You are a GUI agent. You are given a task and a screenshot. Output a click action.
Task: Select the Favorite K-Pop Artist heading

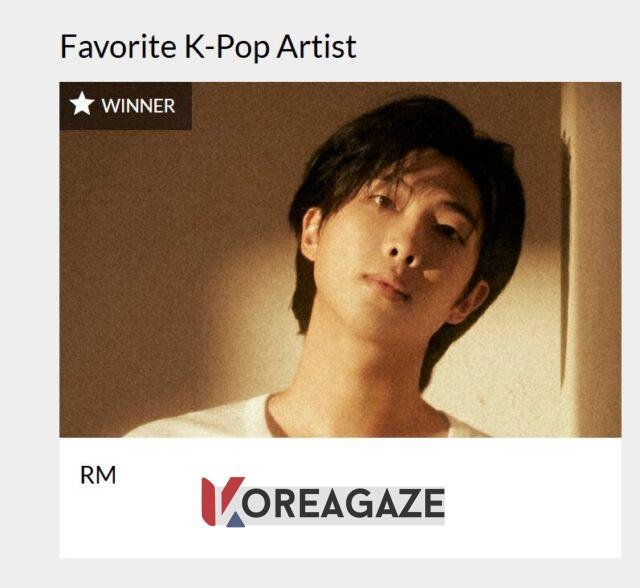click(x=209, y=47)
